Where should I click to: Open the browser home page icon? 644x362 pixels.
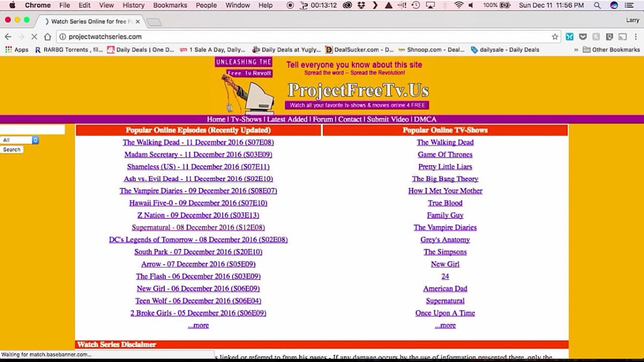coord(47,37)
